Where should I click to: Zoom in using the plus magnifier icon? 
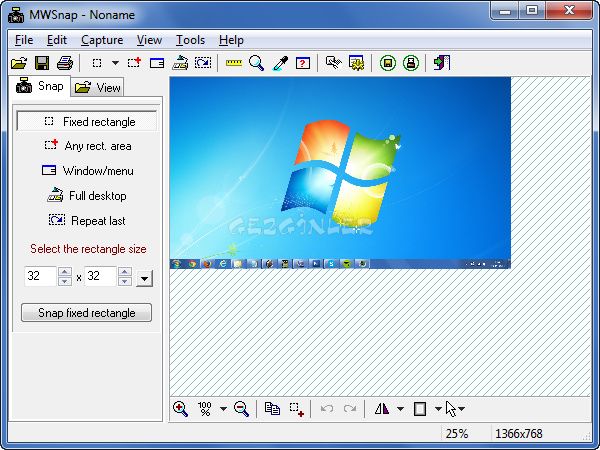181,408
